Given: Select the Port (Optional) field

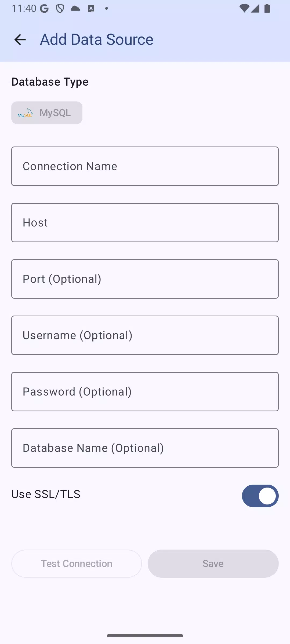Looking at the screenshot, I should [x=145, y=279].
